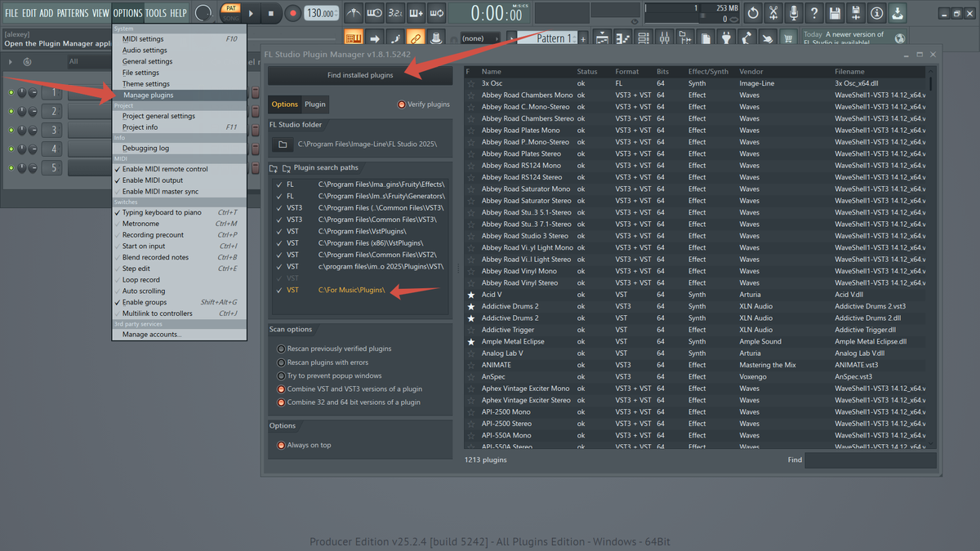Open the All channel filter dropdown
The width and height of the screenshot is (980, 551).
(x=90, y=61)
